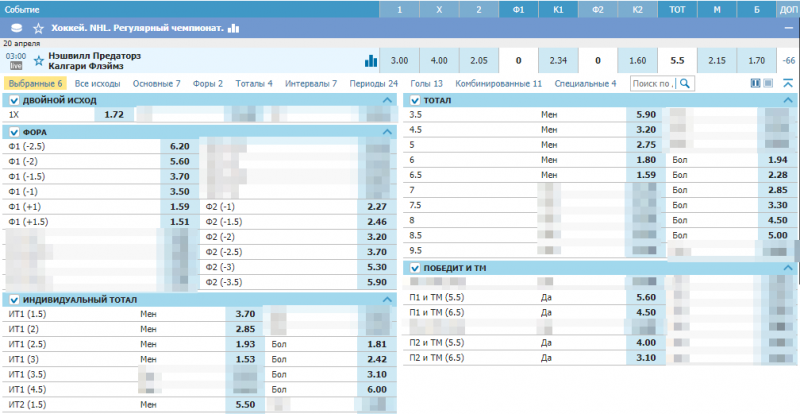Toggle the ФОРА section checkbox
Viewport: 800px width, 414px height.
13,132
